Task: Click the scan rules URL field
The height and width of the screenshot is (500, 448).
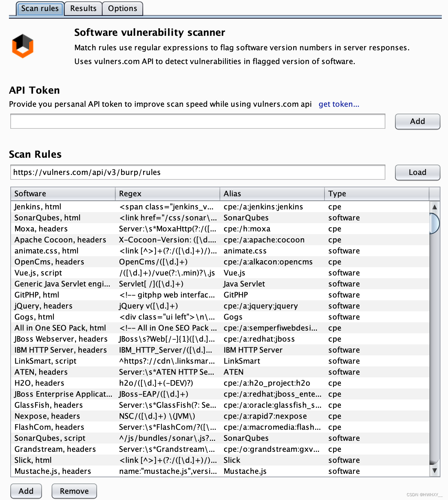Action: [198, 172]
